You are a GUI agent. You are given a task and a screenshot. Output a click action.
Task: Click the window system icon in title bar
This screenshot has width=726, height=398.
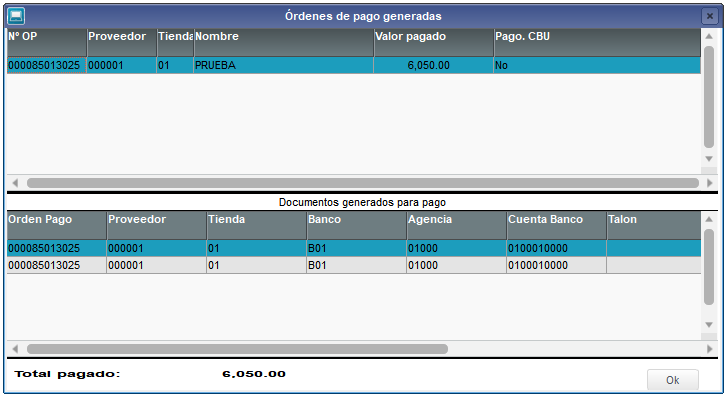(x=16, y=16)
